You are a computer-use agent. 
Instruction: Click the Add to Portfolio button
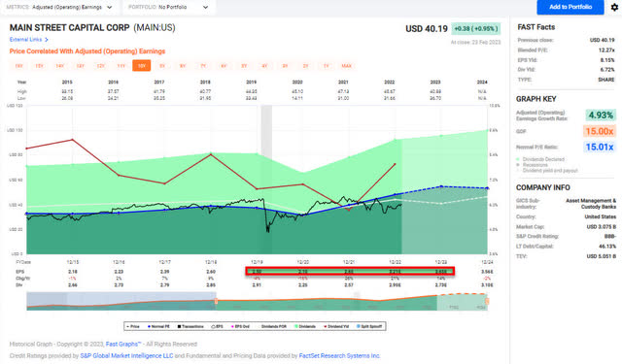click(x=570, y=7)
